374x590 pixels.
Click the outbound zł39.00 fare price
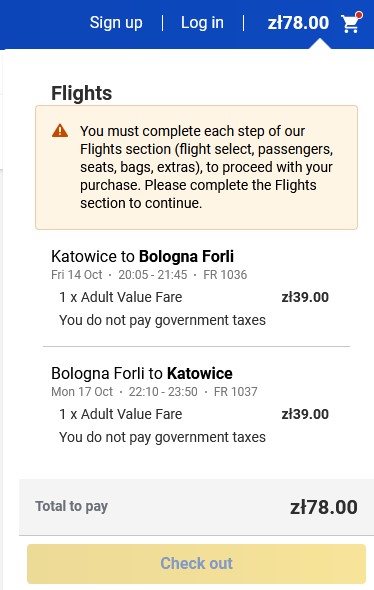point(305,297)
